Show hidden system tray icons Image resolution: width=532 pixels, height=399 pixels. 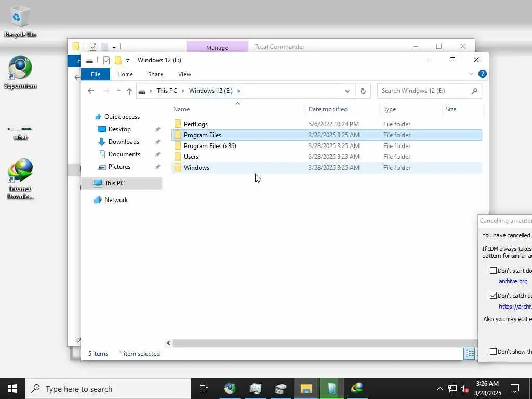(x=440, y=389)
